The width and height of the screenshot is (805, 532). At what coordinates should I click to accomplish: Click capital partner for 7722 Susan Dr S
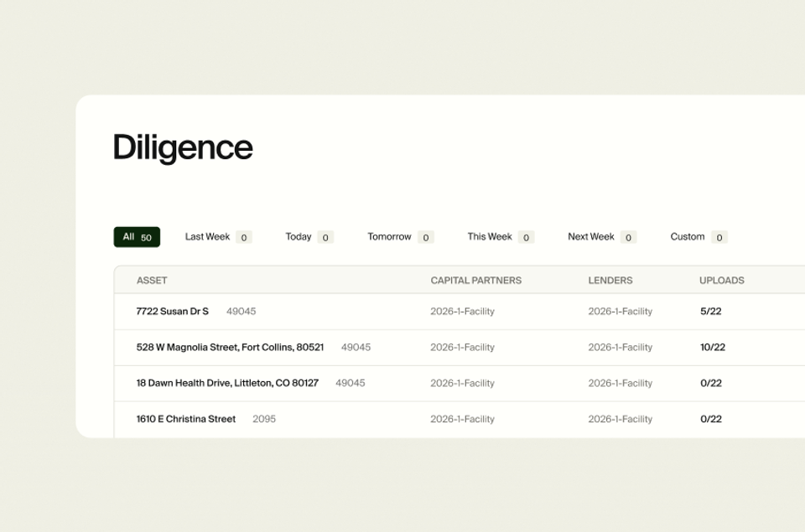pos(463,312)
